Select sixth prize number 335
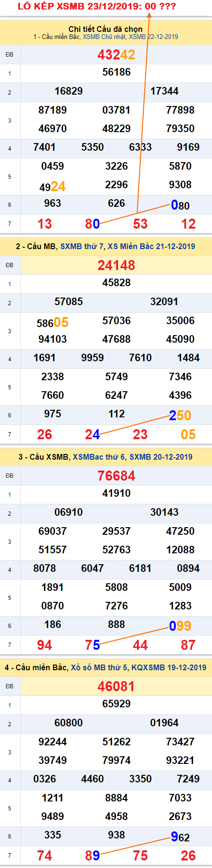 pyautogui.click(x=53, y=835)
